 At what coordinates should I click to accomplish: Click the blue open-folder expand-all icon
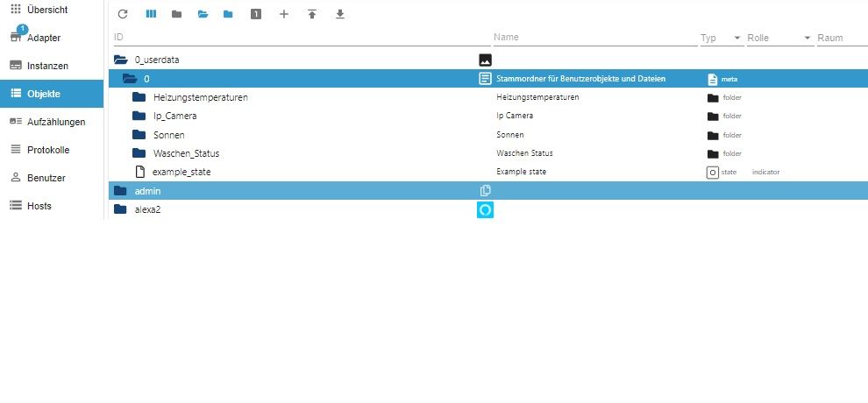coord(203,15)
